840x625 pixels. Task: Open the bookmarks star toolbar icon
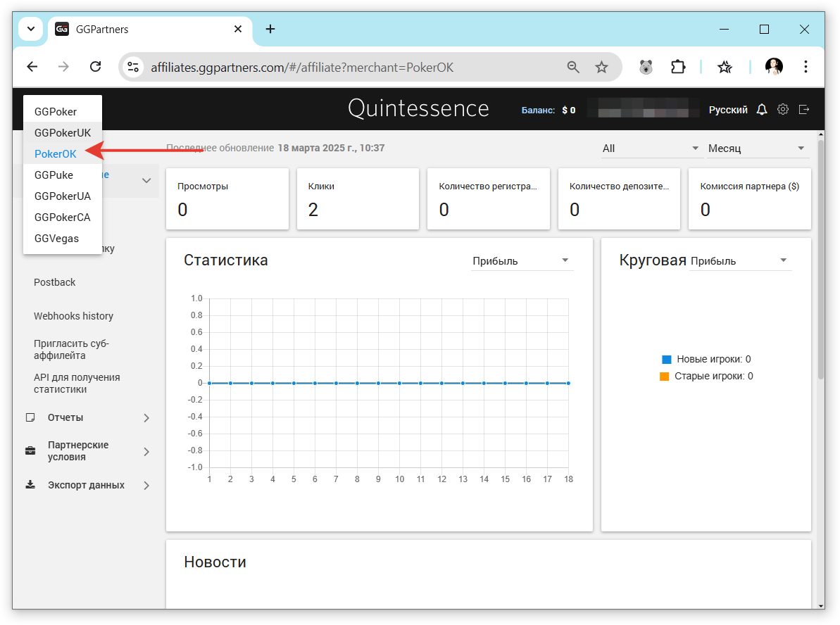(725, 67)
